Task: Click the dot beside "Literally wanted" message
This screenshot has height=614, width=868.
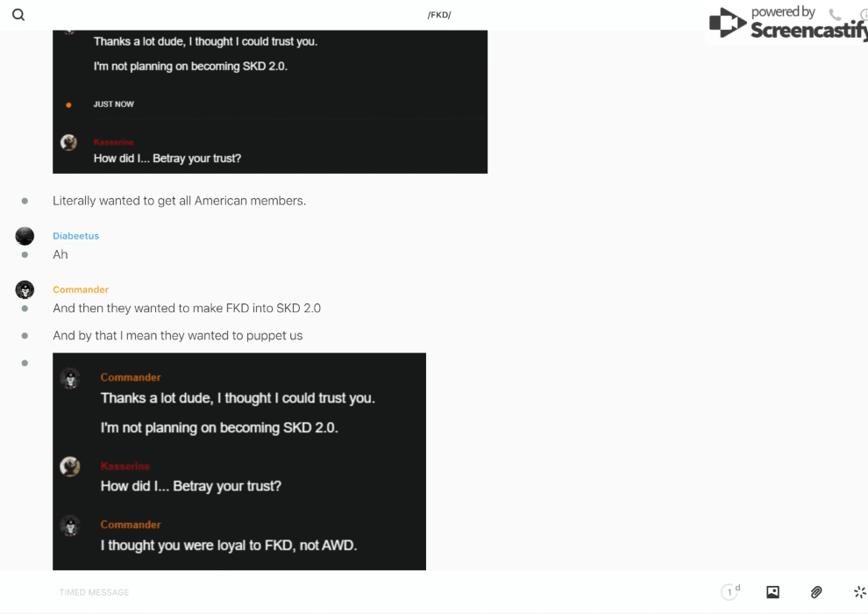Action: [x=25, y=201]
